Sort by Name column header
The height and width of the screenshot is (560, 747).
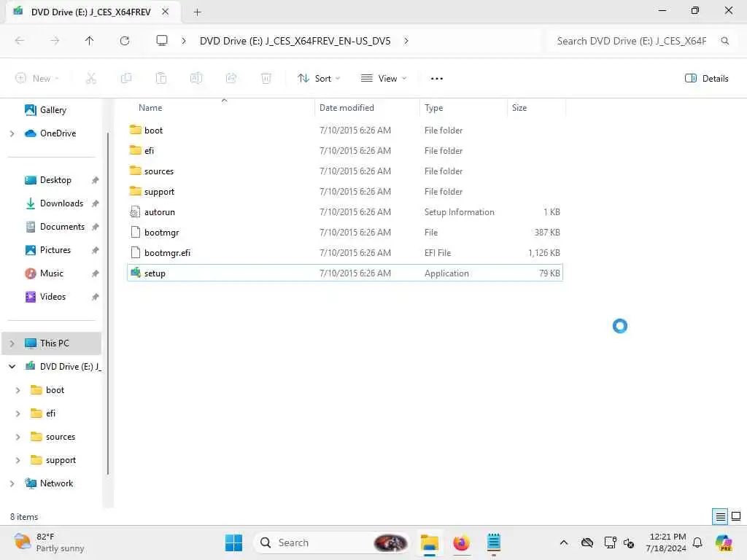click(150, 108)
